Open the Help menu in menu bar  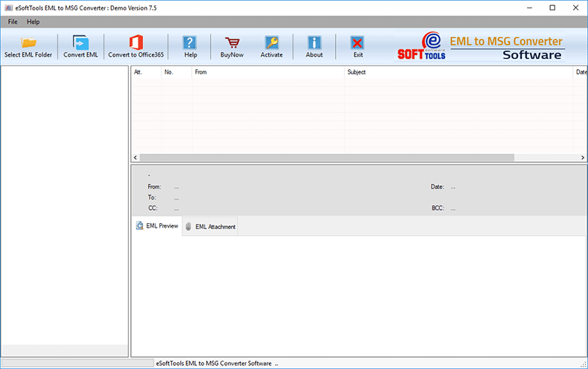pyautogui.click(x=33, y=22)
